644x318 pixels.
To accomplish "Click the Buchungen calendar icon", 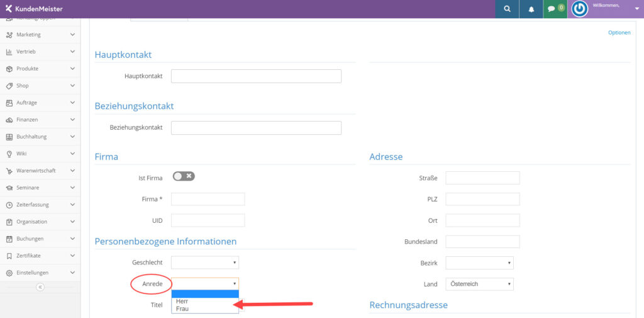I will tap(9, 239).
